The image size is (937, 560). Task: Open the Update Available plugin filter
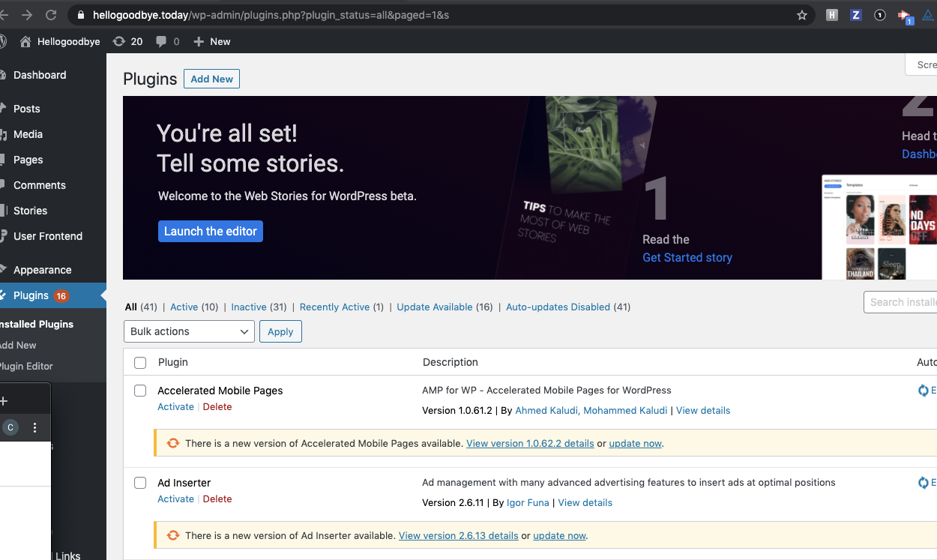[435, 307]
